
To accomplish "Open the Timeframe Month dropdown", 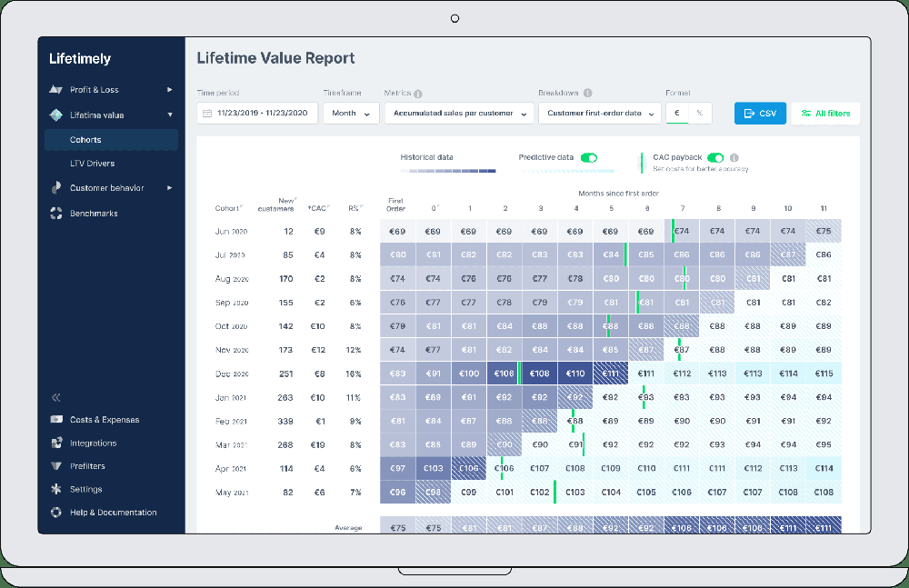I will pos(351,114).
